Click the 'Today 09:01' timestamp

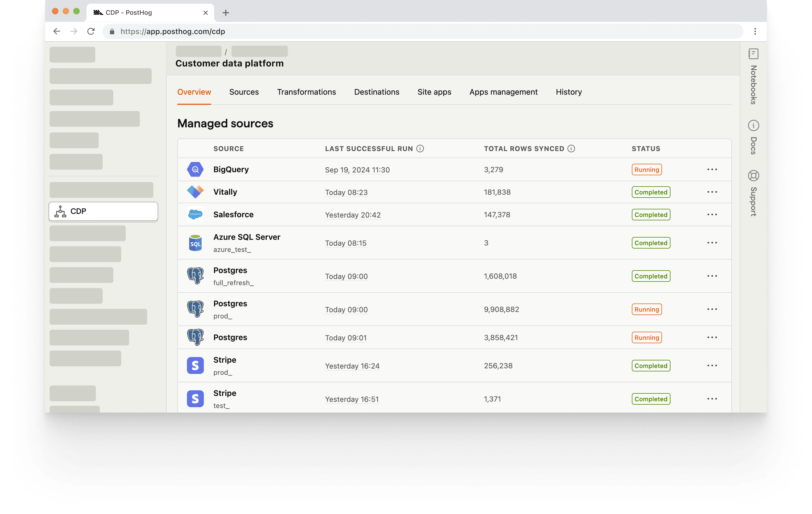(x=346, y=338)
